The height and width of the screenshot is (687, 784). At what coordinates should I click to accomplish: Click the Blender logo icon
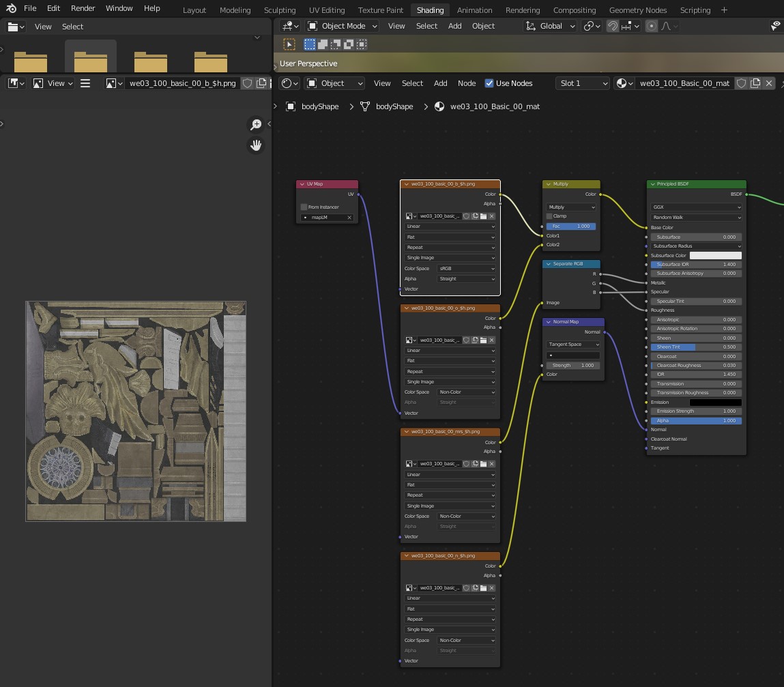[11, 8]
